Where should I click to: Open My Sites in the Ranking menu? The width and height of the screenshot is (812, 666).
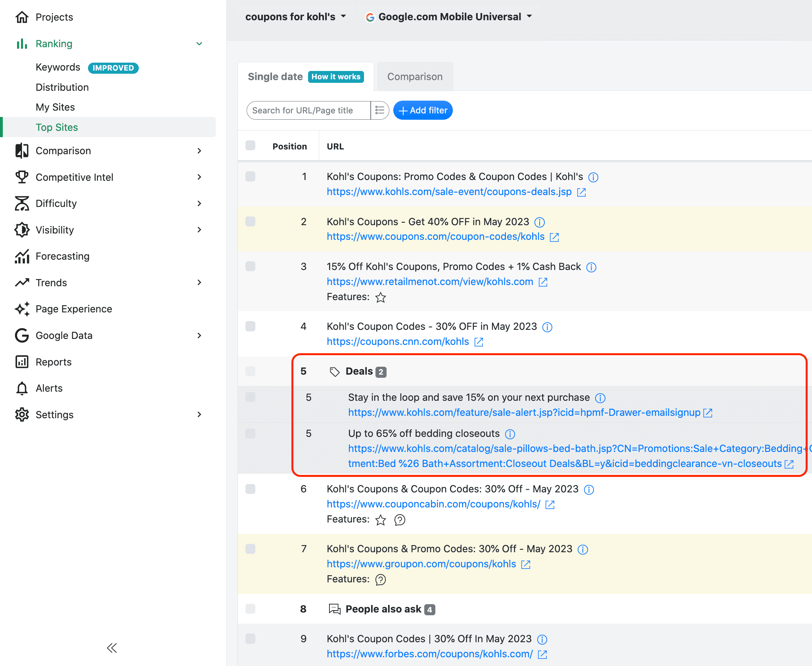click(55, 107)
